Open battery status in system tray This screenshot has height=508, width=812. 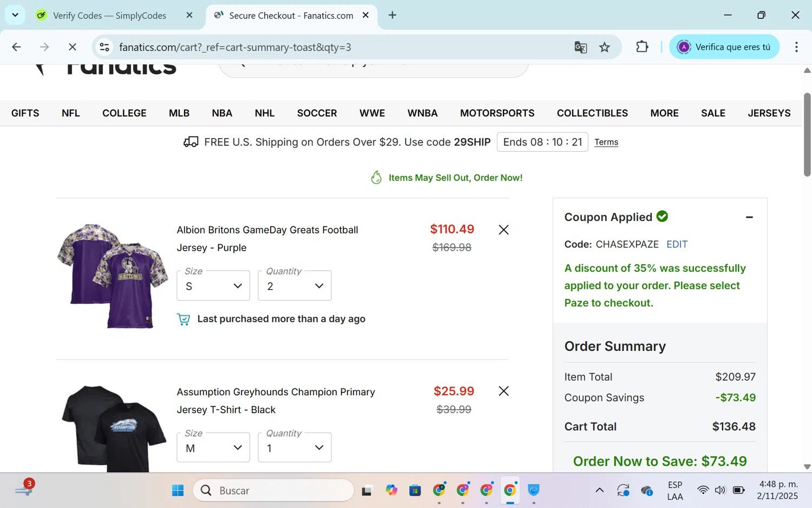738,491
